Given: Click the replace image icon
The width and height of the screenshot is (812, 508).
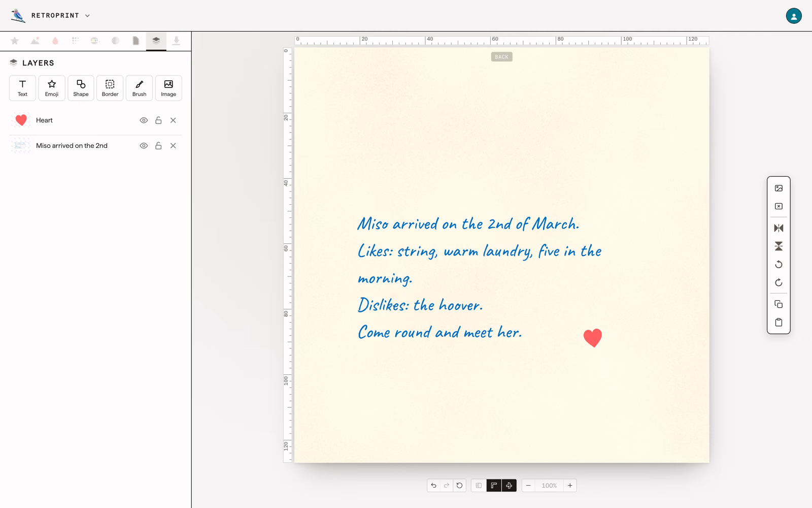Looking at the screenshot, I should pos(779,188).
